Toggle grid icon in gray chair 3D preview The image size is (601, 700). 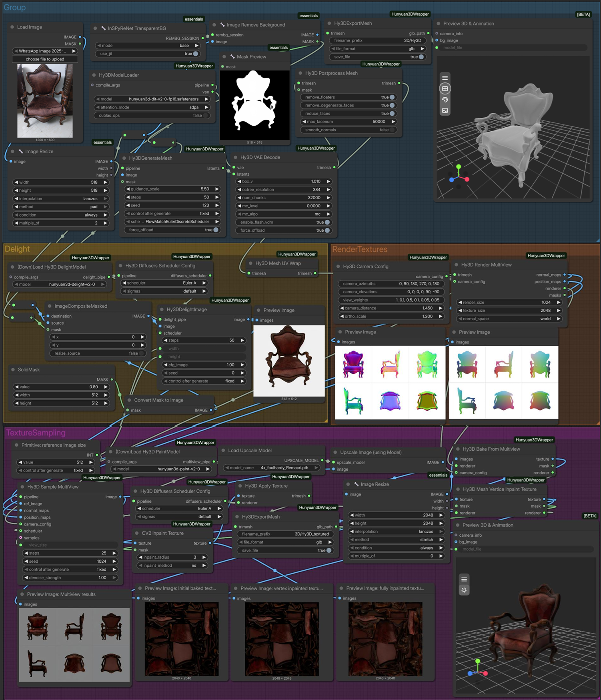445,88
